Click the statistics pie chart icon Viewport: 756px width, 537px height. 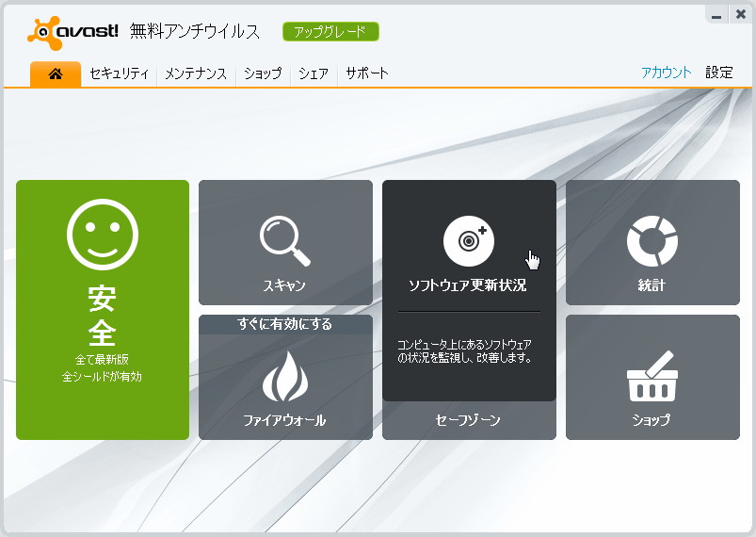tap(652, 241)
